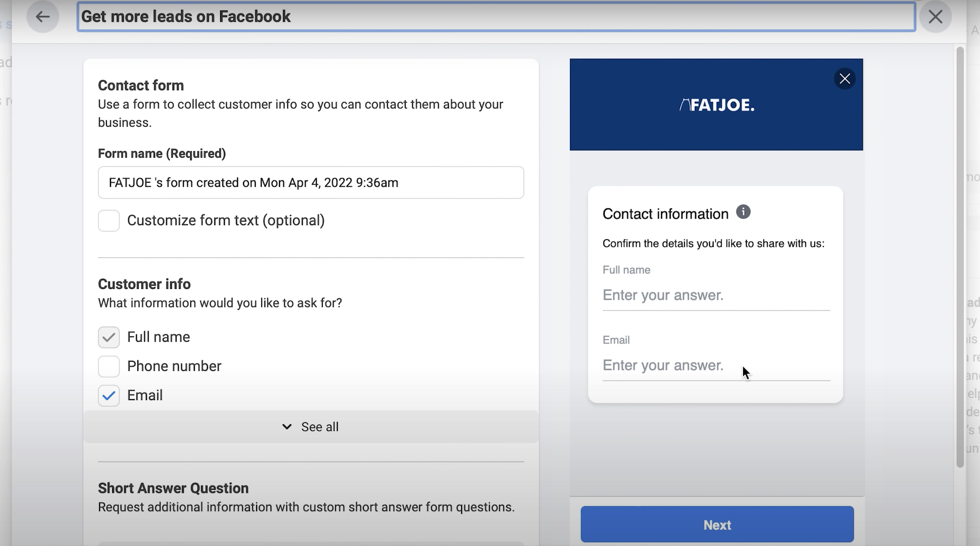Enable the Customize form text checkbox
Image resolution: width=980 pixels, height=546 pixels.
coord(109,220)
